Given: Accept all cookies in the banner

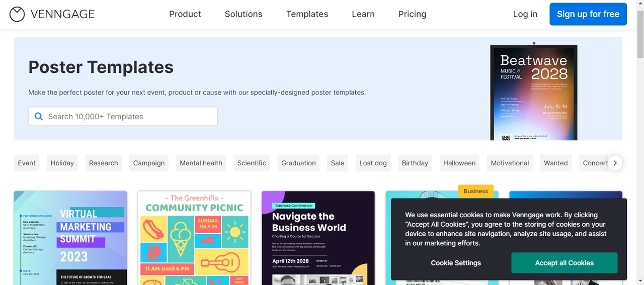Looking at the screenshot, I should pyautogui.click(x=564, y=263).
